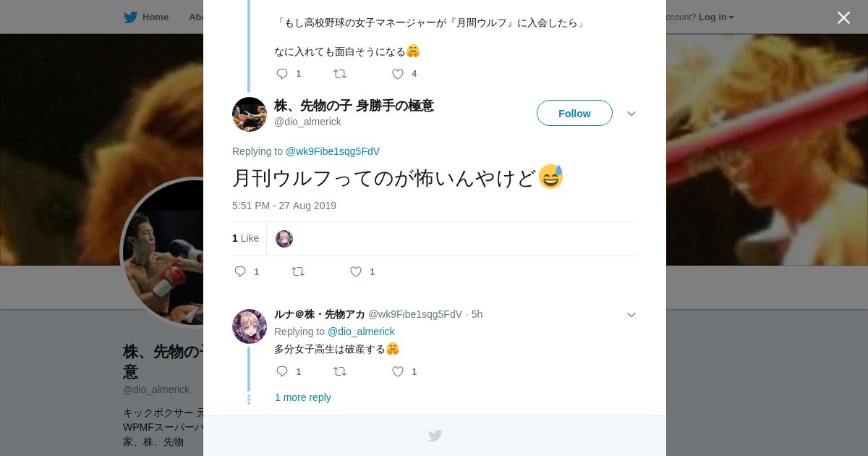
Task: Like the top tweet showing 4 likes
Action: (398, 74)
